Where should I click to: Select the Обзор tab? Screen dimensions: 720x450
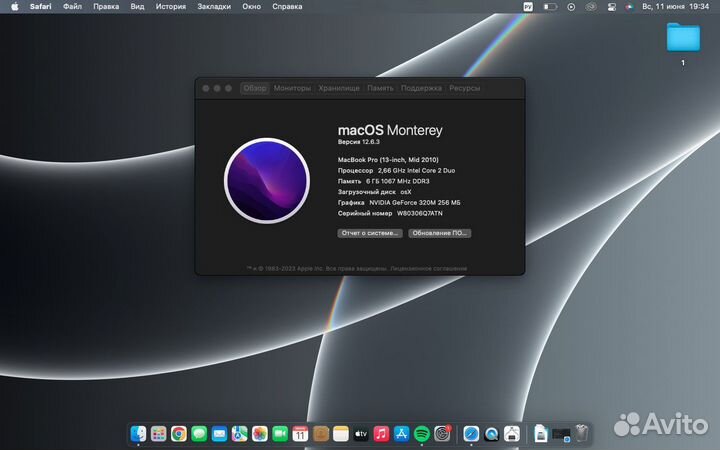(255, 88)
